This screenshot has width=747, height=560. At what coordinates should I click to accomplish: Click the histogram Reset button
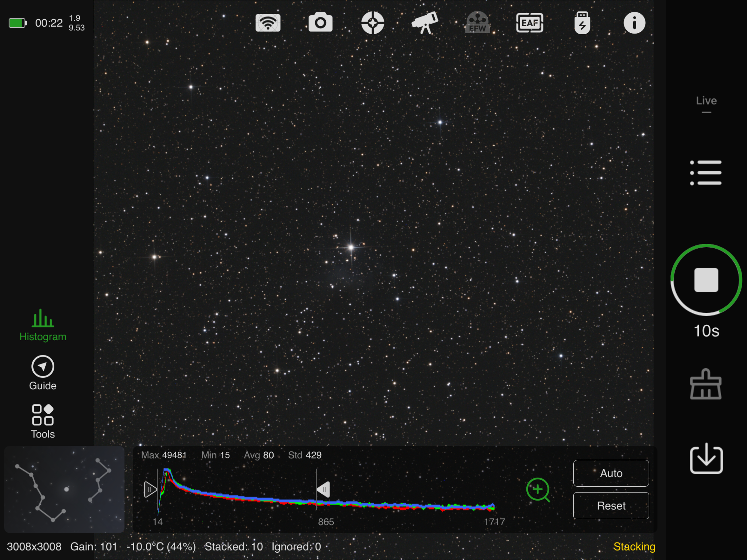coord(611,506)
